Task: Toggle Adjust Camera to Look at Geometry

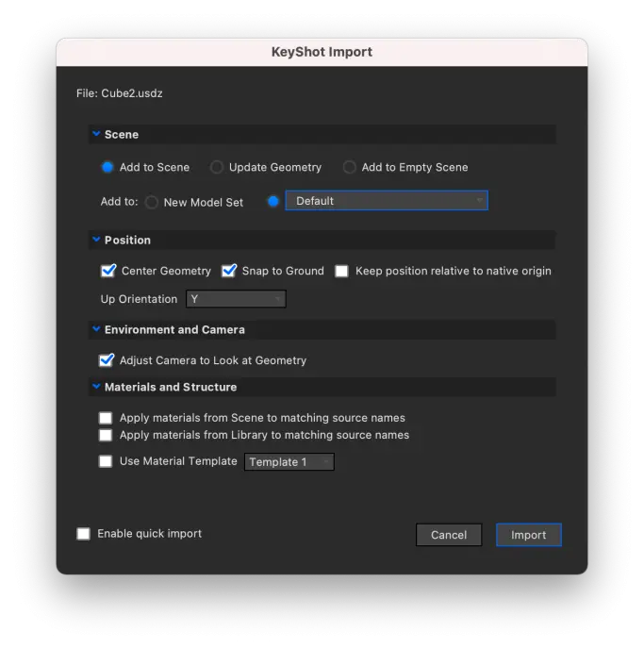Action: tap(107, 360)
